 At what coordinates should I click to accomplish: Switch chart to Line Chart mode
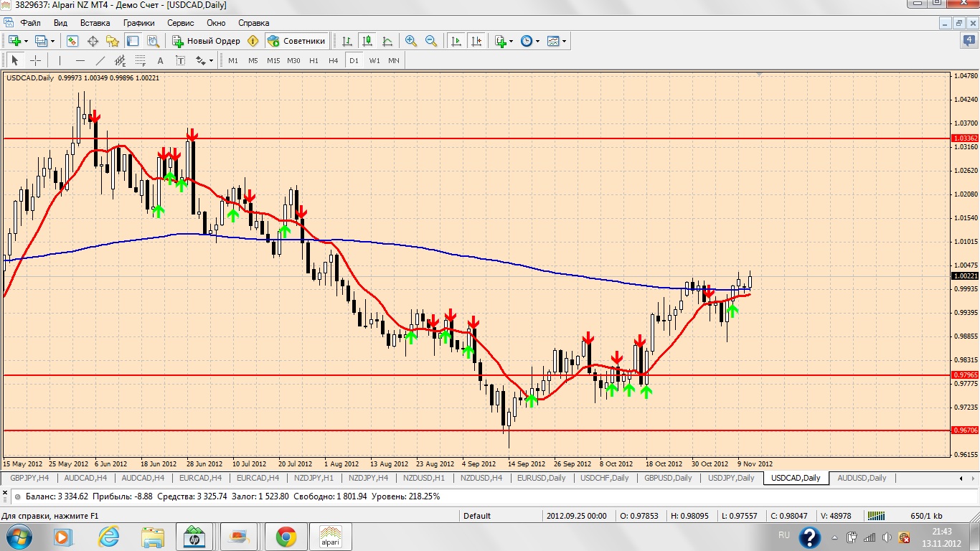[x=387, y=41]
